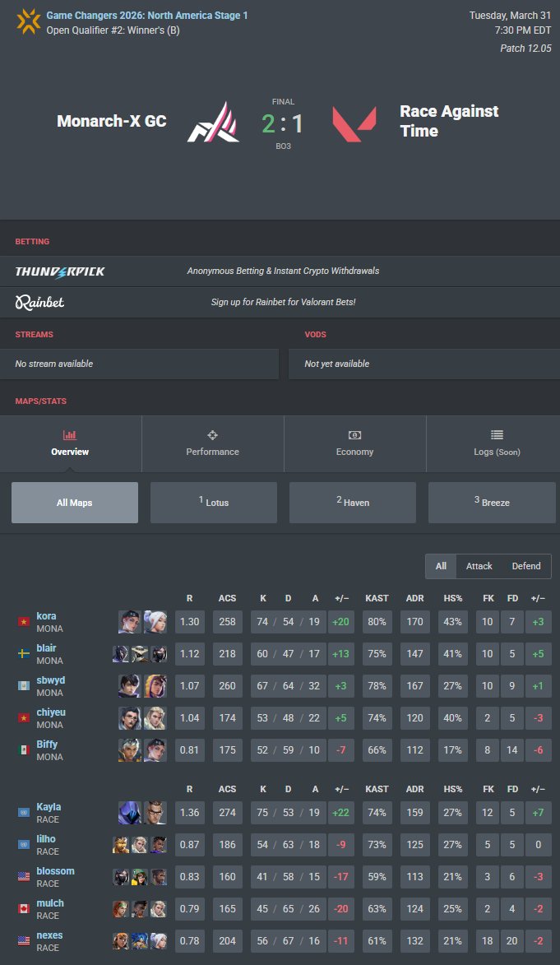
Task: Click the Monarch-X GC team logo
Action: click(213, 122)
